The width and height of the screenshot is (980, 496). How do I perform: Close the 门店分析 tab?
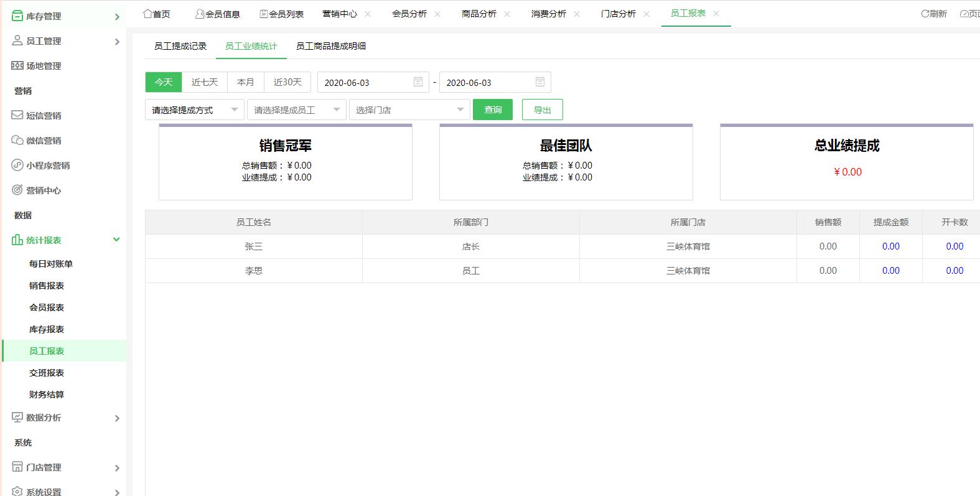646,14
